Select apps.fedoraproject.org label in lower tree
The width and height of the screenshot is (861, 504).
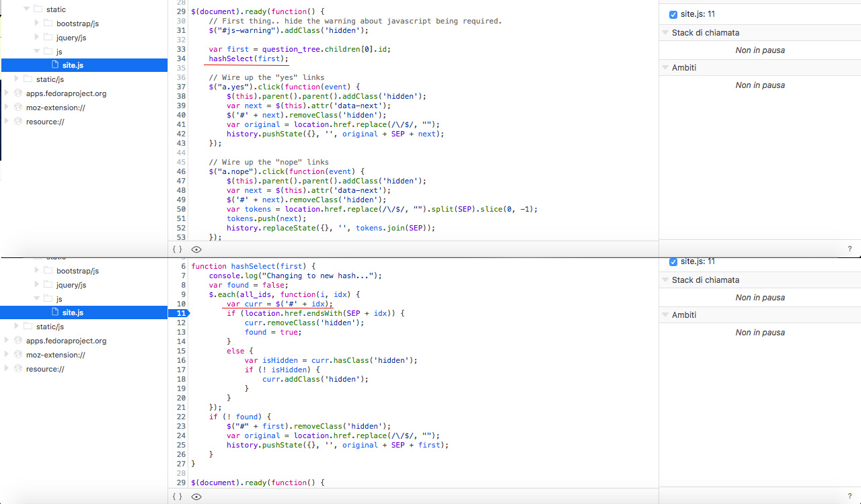(66, 341)
